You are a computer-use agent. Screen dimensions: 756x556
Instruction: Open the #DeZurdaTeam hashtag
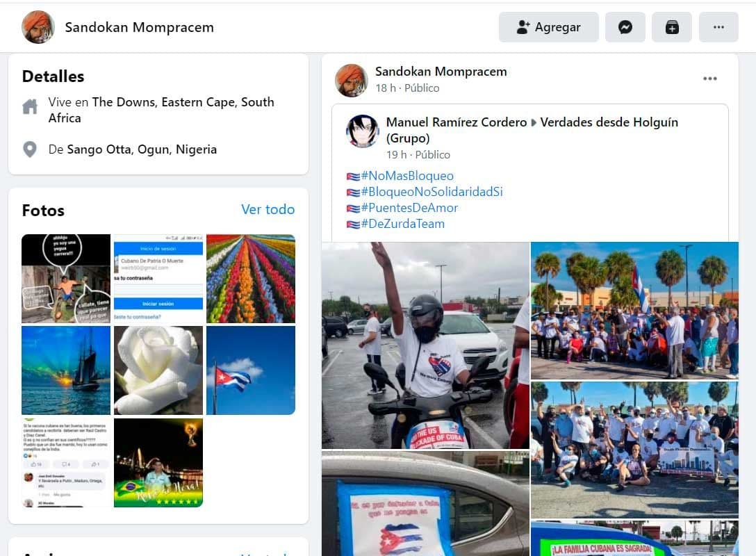coord(402,224)
